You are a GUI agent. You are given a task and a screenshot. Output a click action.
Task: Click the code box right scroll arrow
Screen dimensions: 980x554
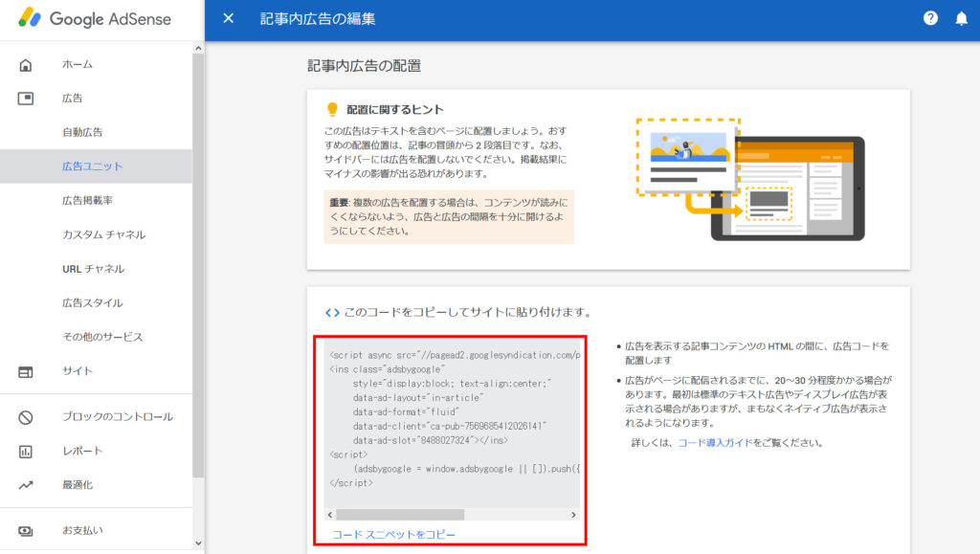[x=573, y=515]
